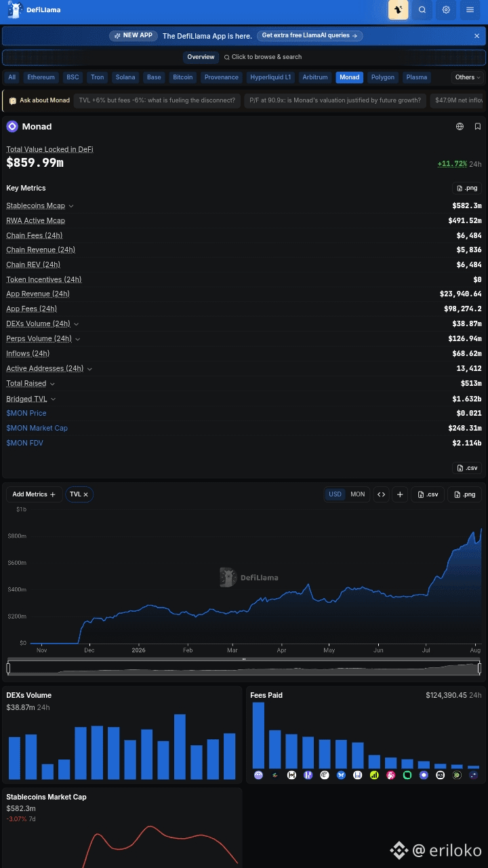Select the Tron chain tab
488x868 pixels.
[x=97, y=77]
